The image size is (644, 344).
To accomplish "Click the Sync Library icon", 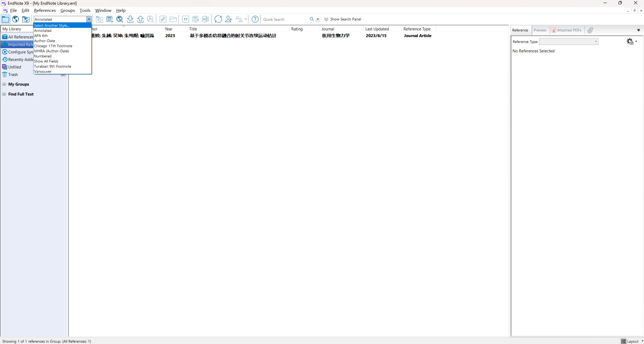I will tap(218, 19).
